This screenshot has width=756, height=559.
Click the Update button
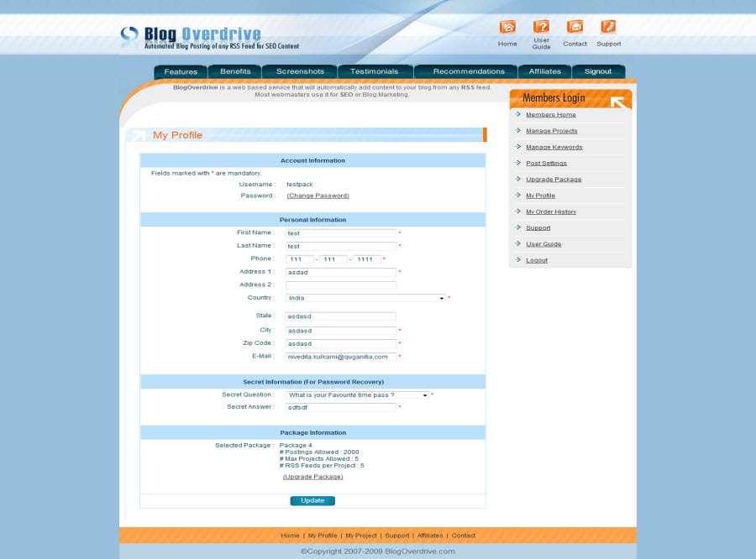[312, 501]
